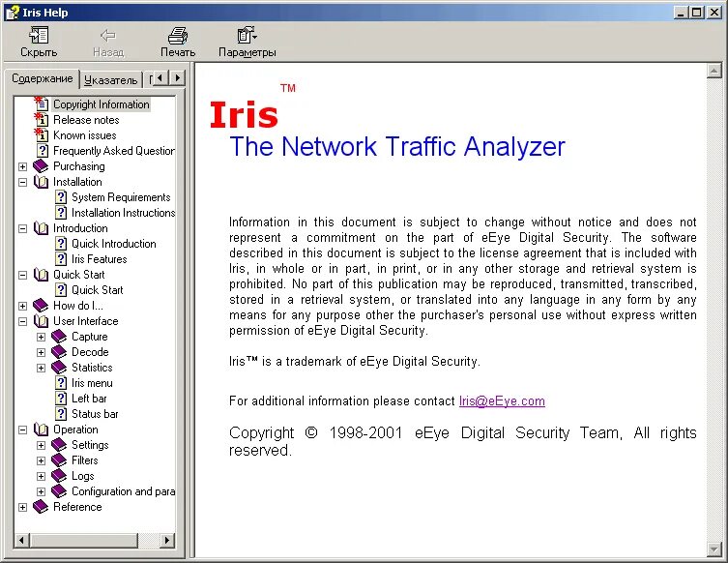Click the Statistics closed book icon

[x=59, y=368]
